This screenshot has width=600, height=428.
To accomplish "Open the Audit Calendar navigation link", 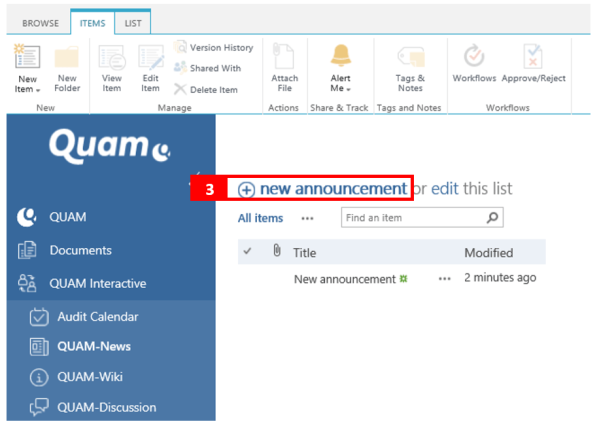I will [97, 316].
